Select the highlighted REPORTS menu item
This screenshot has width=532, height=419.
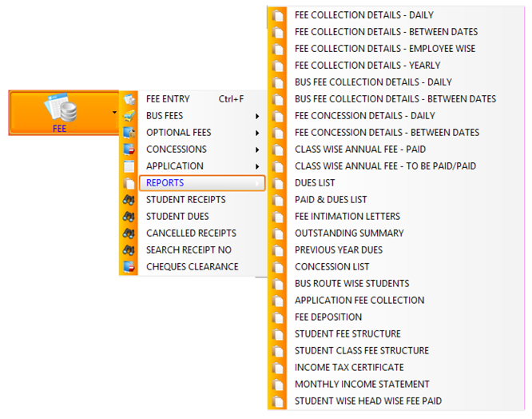(x=202, y=183)
